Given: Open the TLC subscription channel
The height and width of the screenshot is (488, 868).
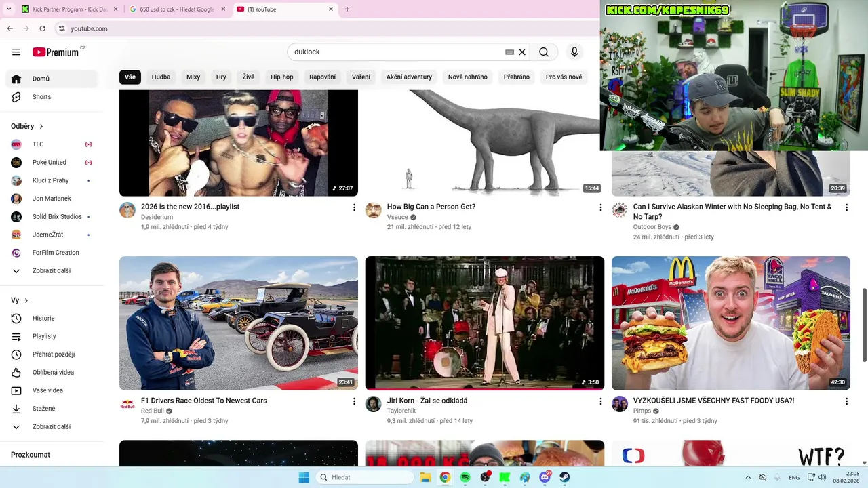Looking at the screenshot, I should pyautogui.click(x=52, y=144).
